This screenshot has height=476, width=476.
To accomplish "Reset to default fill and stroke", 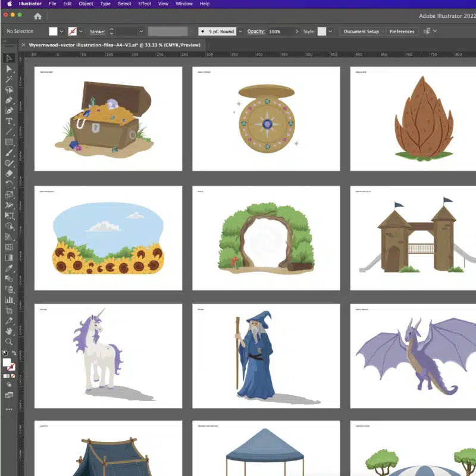I will (x=5, y=353).
